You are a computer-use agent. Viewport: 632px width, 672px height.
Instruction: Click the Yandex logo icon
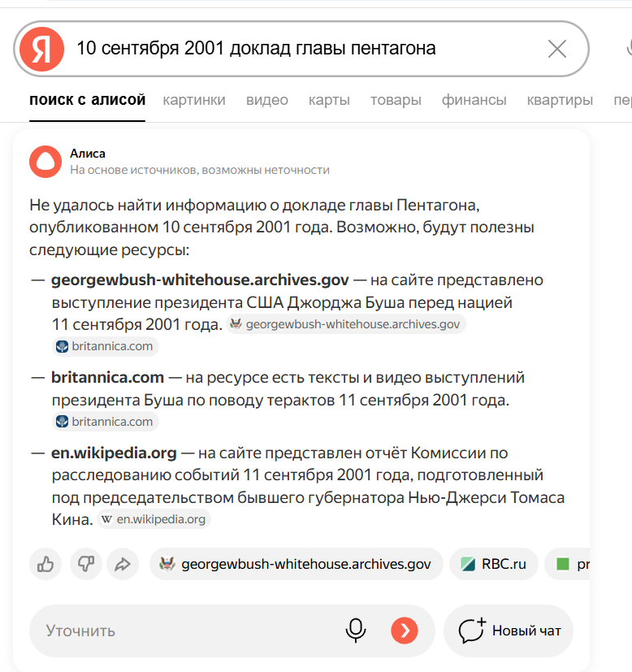point(41,49)
